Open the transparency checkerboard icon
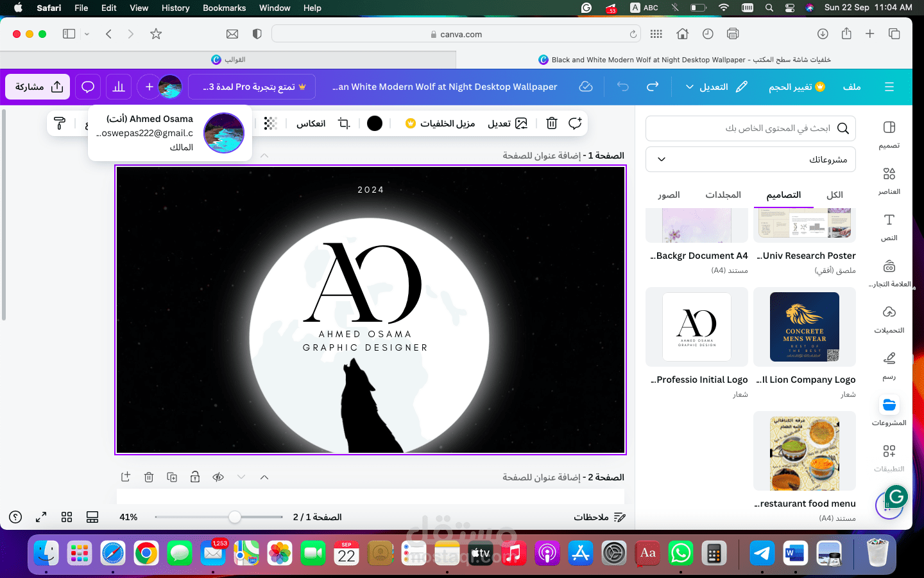This screenshot has height=578, width=924. [x=270, y=123]
